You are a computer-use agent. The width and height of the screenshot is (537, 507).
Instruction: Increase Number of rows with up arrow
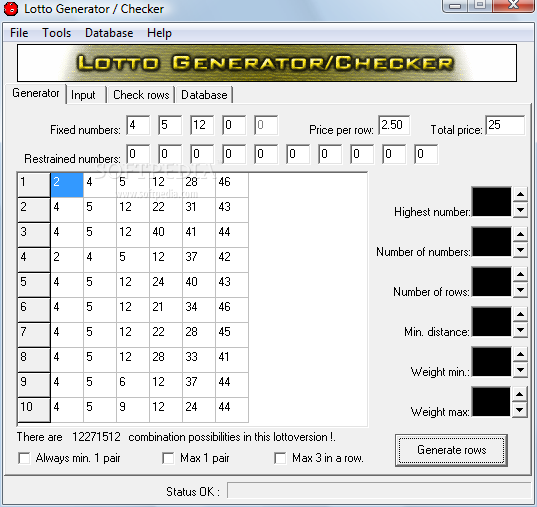521,274
